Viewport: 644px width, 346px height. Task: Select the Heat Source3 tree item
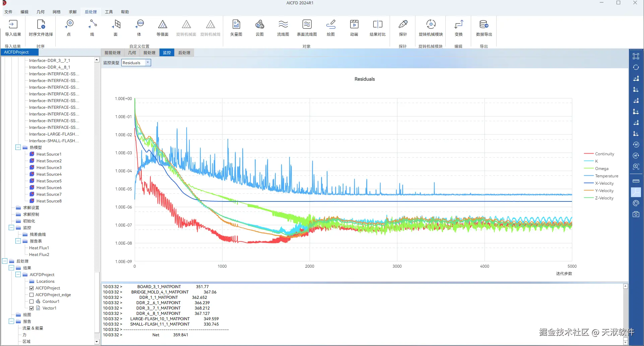click(49, 168)
